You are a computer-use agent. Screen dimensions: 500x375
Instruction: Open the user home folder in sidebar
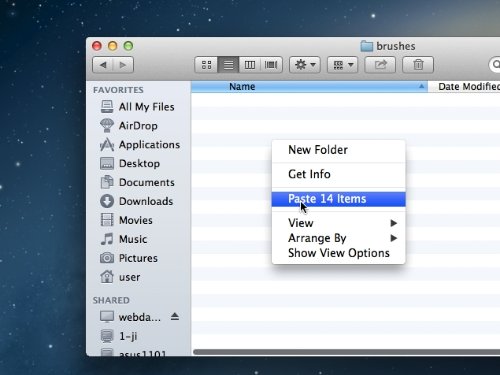(138, 277)
